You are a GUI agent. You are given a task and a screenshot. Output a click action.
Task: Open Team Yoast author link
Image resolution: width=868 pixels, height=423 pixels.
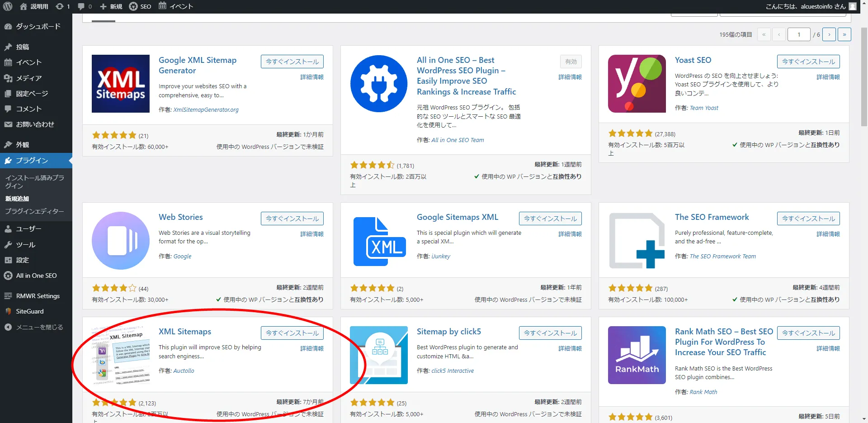click(x=704, y=108)
